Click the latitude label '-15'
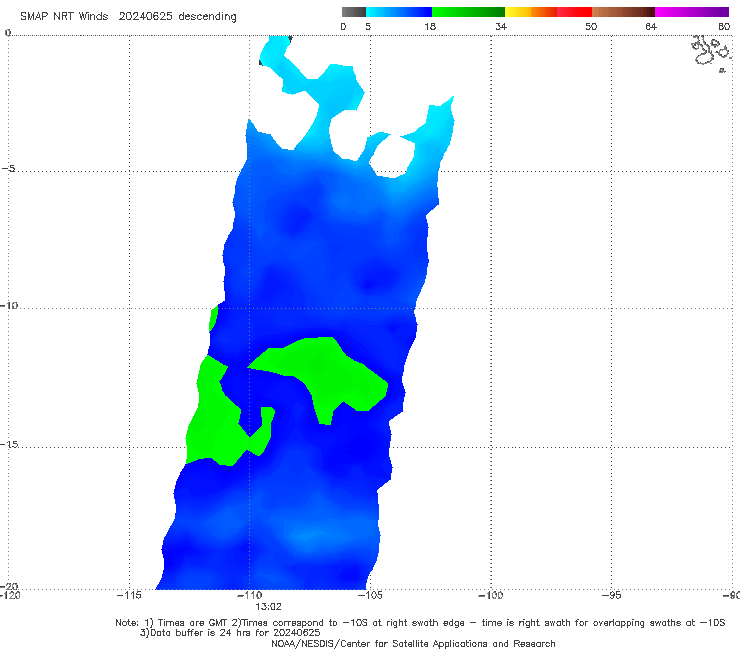 tap(9, 444)
